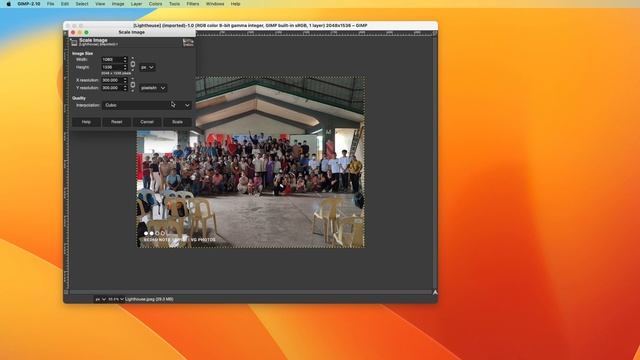Viewport: 640px width, 360px height.
Task: Toggle the width/height aspect ratio chain link
Action: (133, 64)
